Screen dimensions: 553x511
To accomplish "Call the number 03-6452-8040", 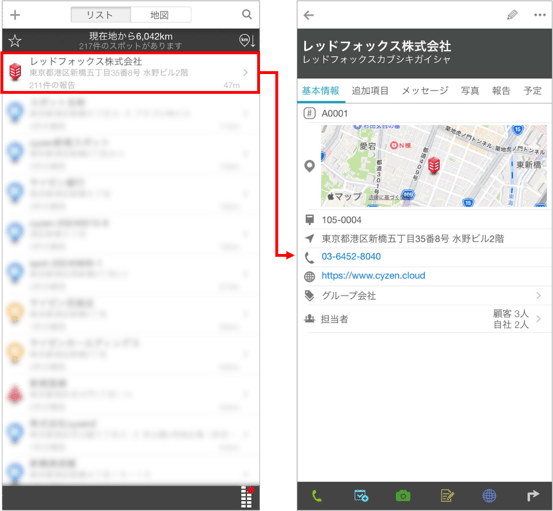I will pyautogui.click(x=351, y=256).
